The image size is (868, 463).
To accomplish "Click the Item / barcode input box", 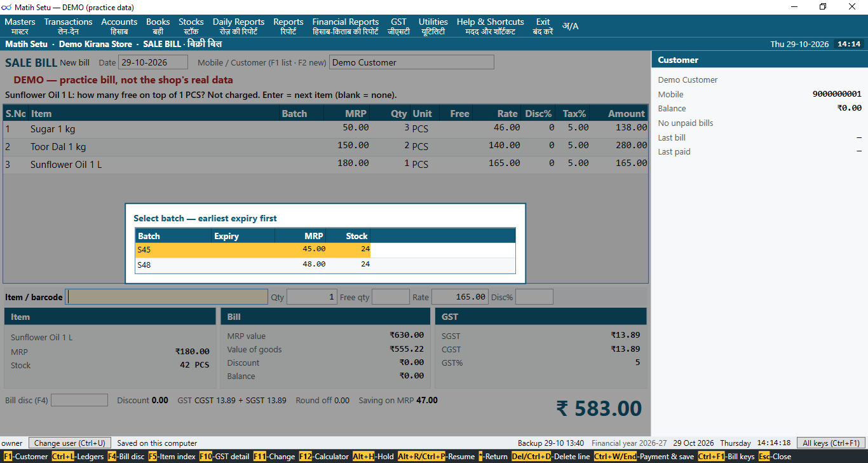I will [x=167, y=297].
